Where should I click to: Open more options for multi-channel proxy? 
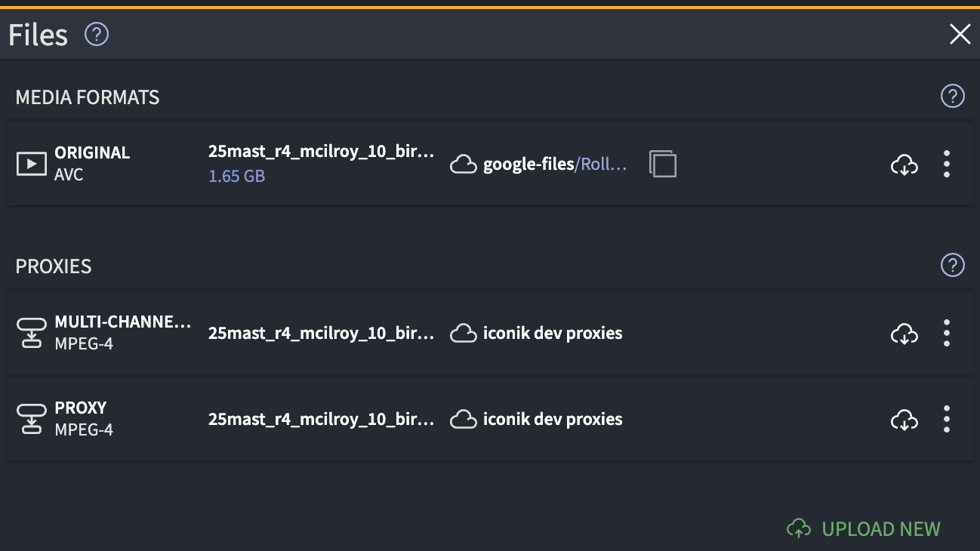click(x=946, y=333)
